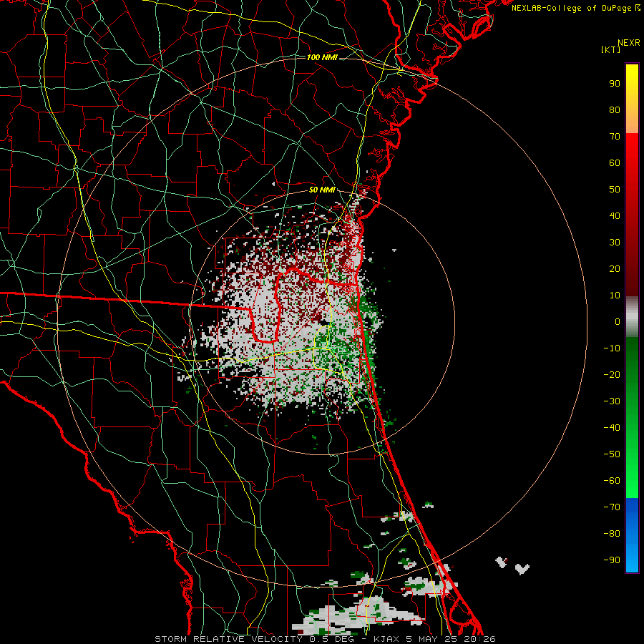Click the -30 value on the legend
Viewport: 644px width, 644px height.
pos(612,401)
